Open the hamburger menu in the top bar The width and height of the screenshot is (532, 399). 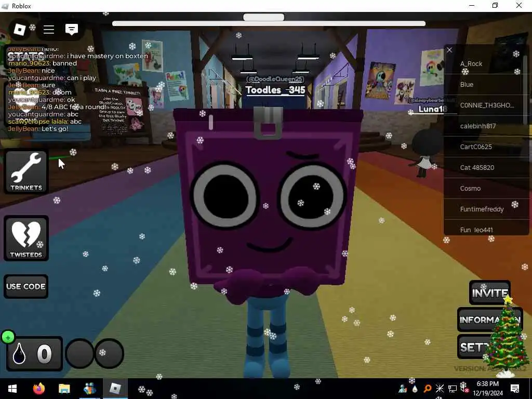(49, 30)
